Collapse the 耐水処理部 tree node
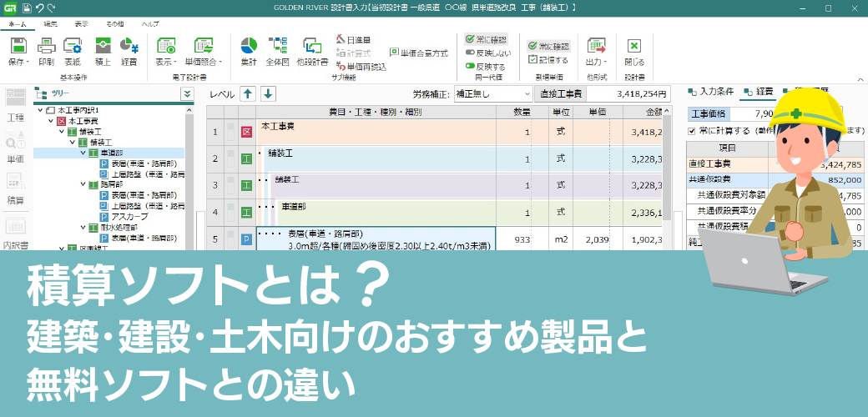The width and height of the screenshot is (868, 417). coord(83,228)
